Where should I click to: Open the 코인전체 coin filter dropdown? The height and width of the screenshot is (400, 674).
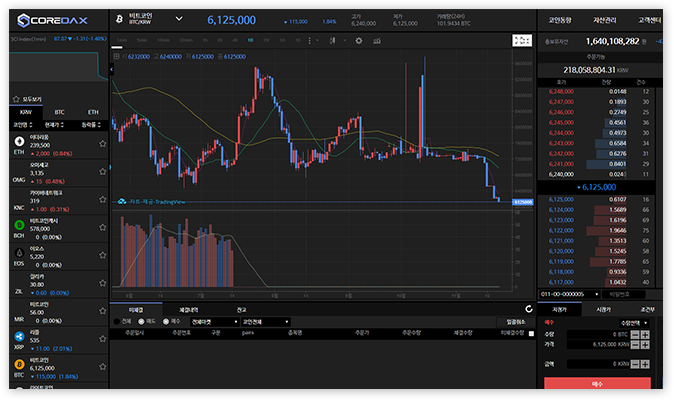(x=261, y=321)
